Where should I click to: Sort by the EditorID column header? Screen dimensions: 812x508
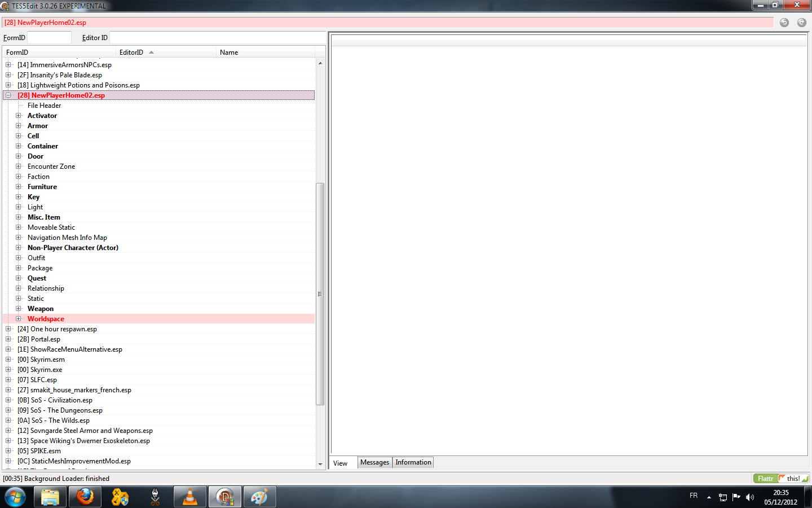click(x=131, y=52)
